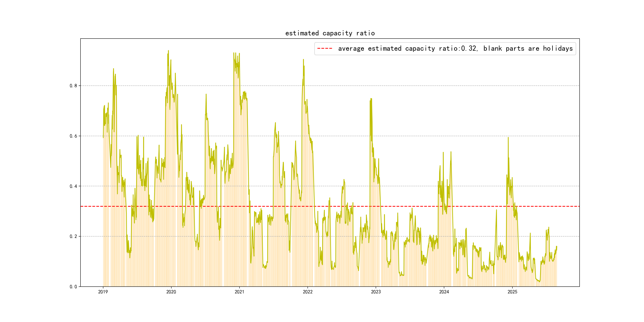
Task: Click the 0.4 y-axis tick label
Action: pyautogui.click(x=73, y=186)
